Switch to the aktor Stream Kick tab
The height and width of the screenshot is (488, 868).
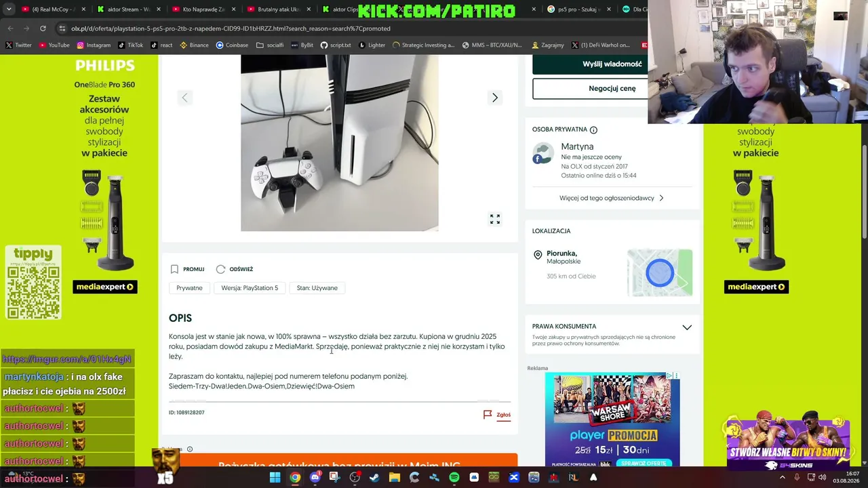pos(125,9)
